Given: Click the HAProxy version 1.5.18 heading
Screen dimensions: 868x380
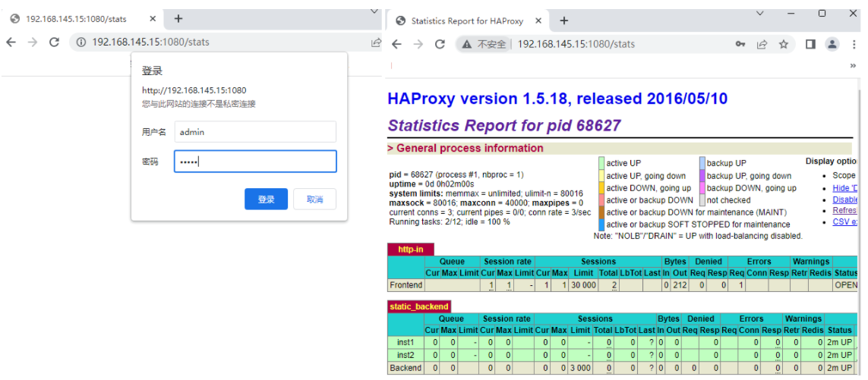Looking at the screenshot, I should pos(557,99).
